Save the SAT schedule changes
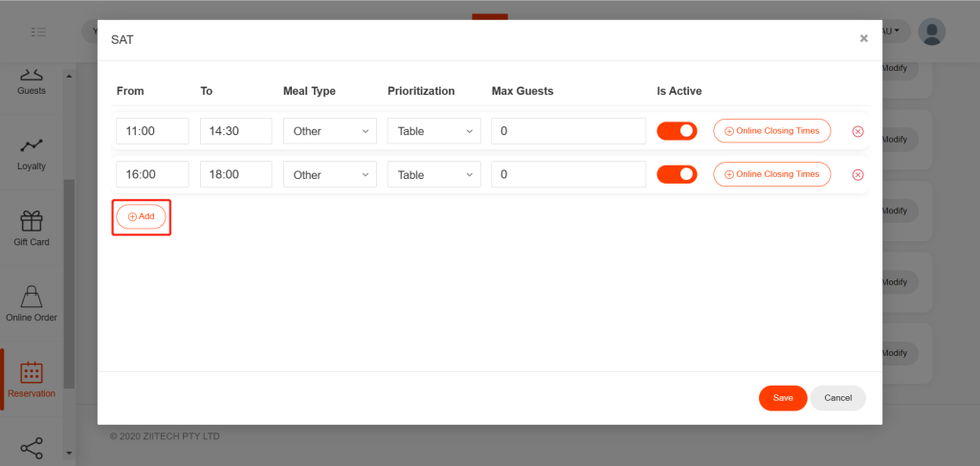Screen dimensions: 980x466 783,398
